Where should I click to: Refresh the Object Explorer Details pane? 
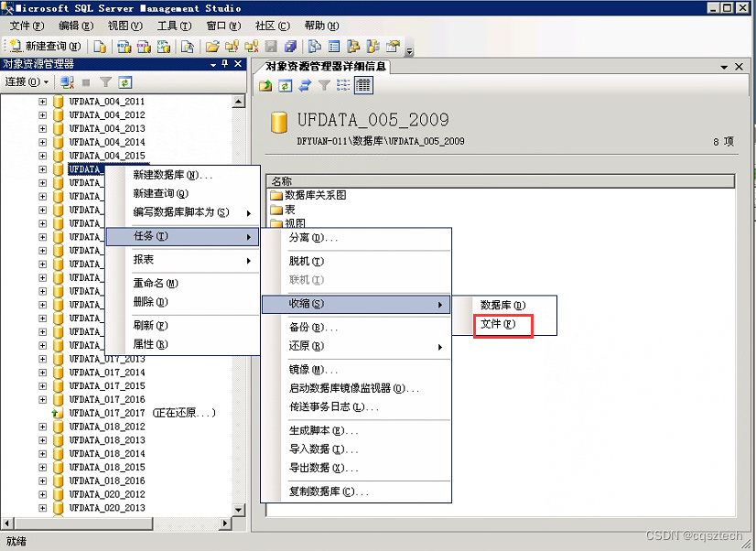286,86
